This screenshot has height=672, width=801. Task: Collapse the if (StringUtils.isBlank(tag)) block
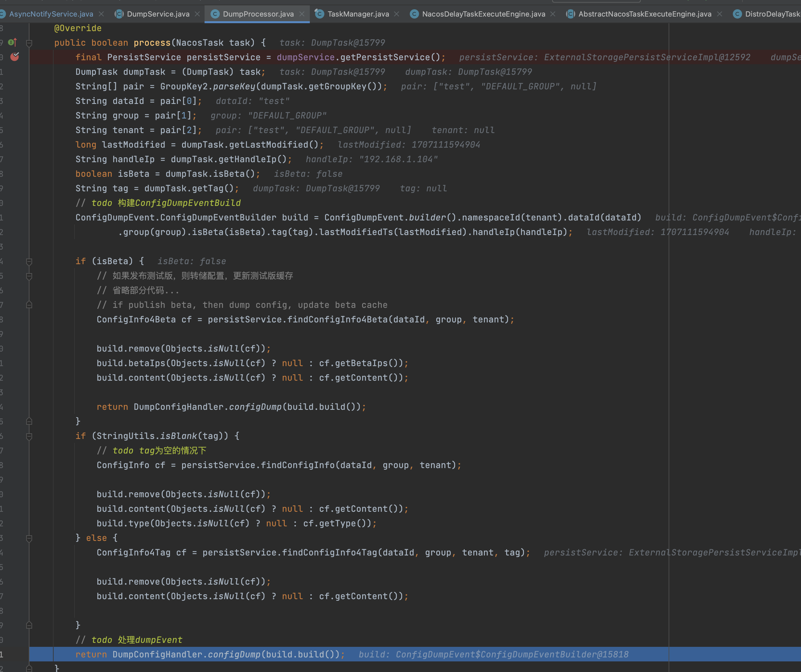pyautogui.click(x=29, y=436)
